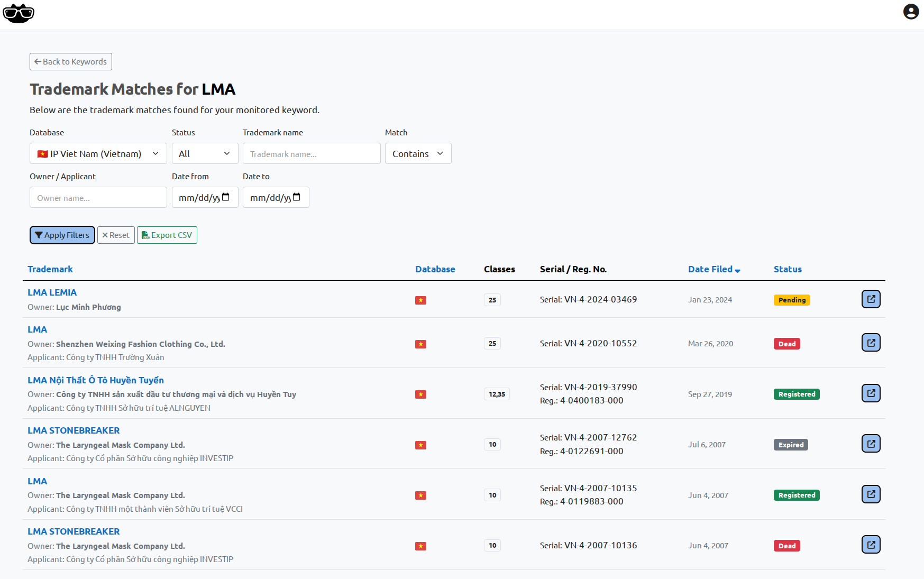Click Dead badge for VN-4-2020-10552
Screen dimensions: 924x579
pyautogui.click(x=787, y=344)
